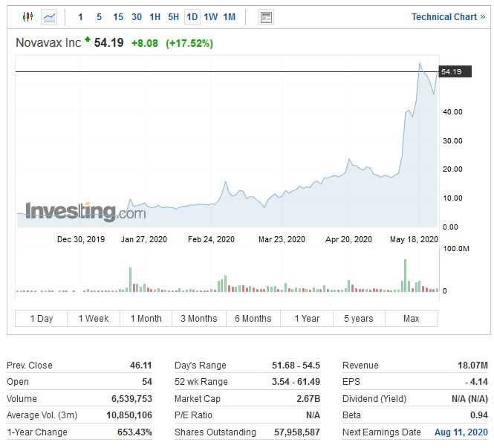494x448 pixels.
Task: Open the chart data table icon
Action: [266, 17]
